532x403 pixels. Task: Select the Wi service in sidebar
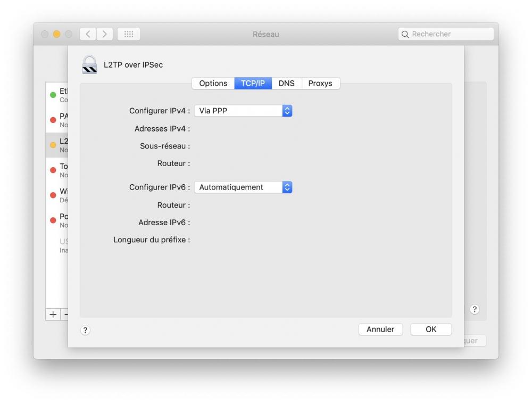57,195
